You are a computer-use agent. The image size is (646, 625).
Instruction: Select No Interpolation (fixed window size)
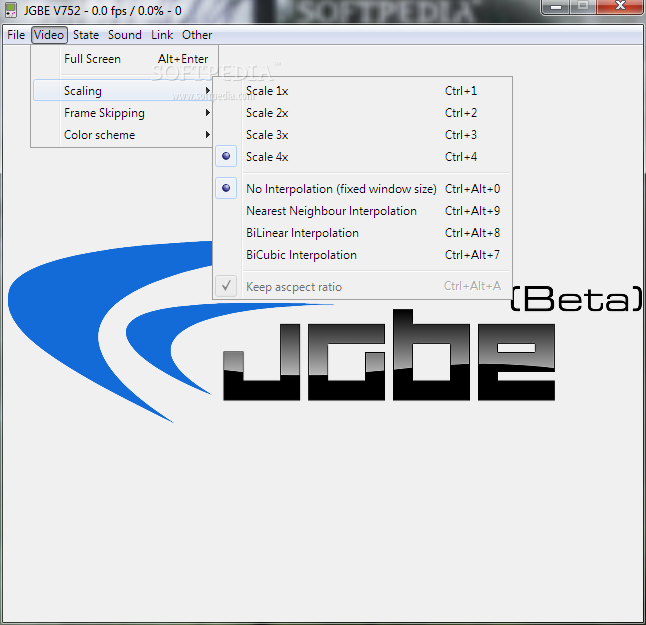[x=362, y=189]
